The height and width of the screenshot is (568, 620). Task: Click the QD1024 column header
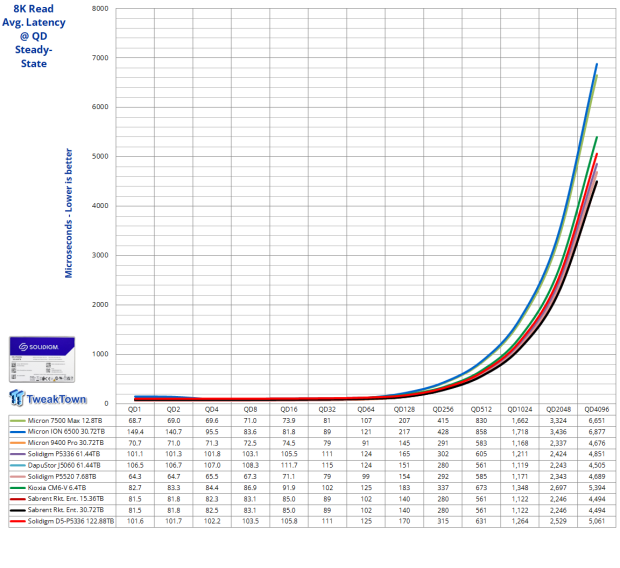[520, 409]
